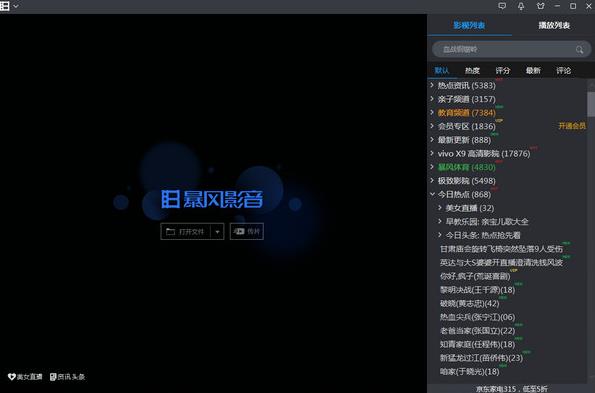Switch to the 播放列表 tab
The width and height of the screenshot is (595, 393).
pyautogui.click(x=554, y=25)
